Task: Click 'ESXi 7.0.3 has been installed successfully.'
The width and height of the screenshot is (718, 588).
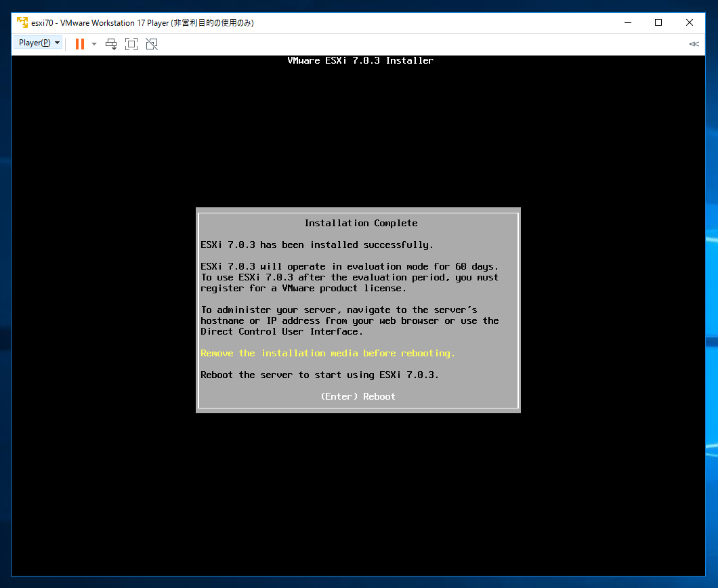Action: (317, 245)
